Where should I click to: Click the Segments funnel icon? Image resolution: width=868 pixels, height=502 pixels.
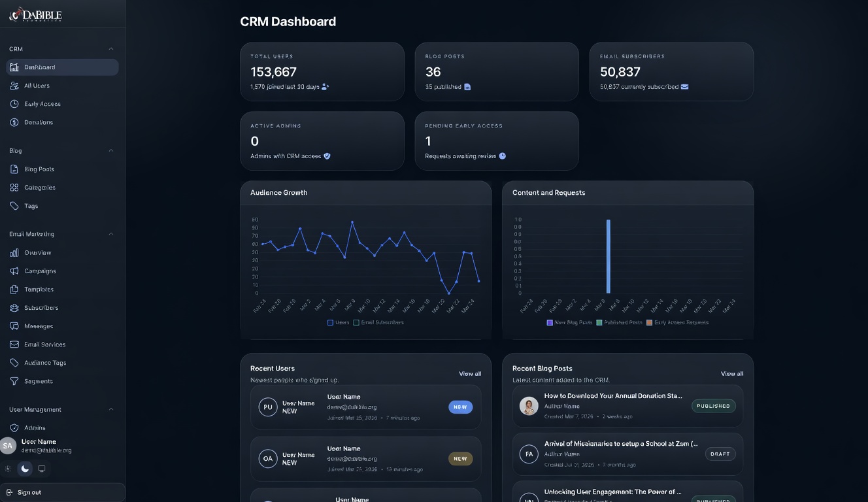coord(14,381)
